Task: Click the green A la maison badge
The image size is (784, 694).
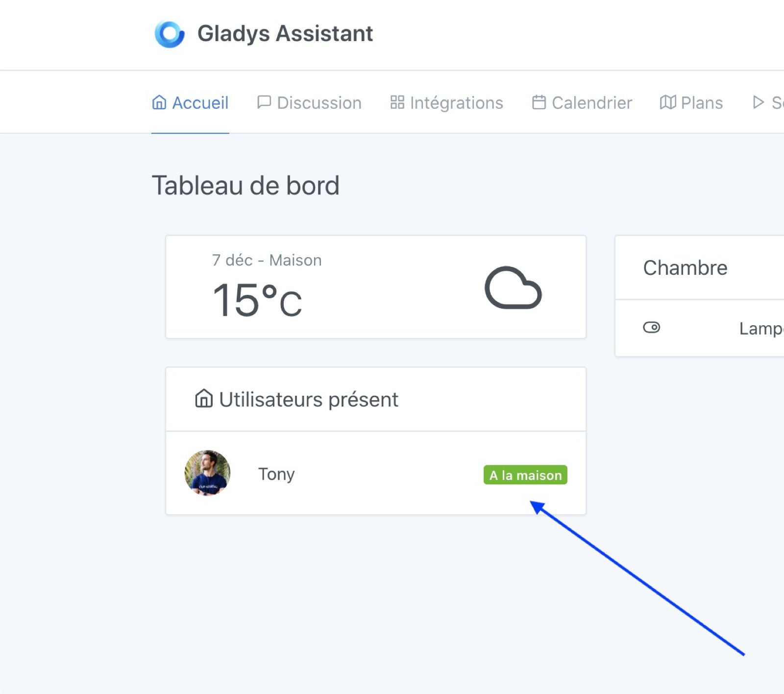Action: [525, 475]
